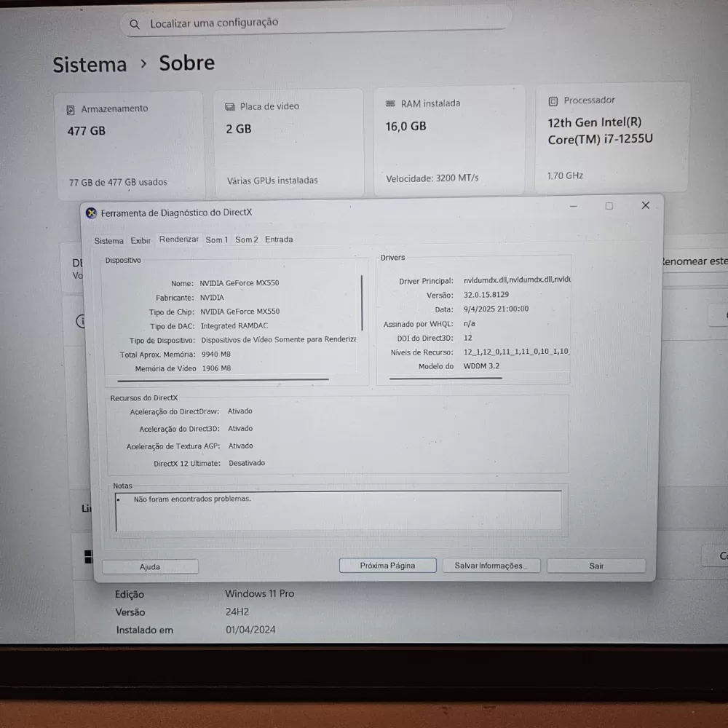Open the Som 2 tab
This screenshot has width=728, height=728.
[246, 239]
